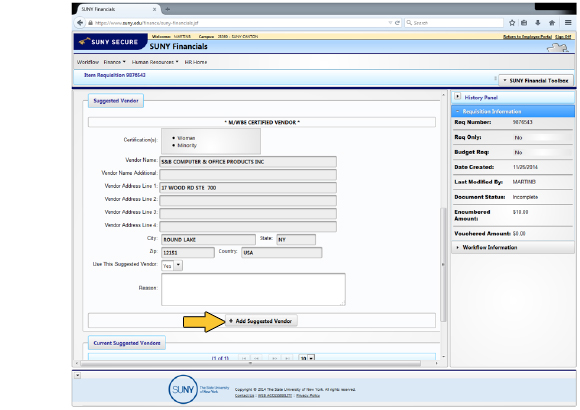
Task: Click the vertical scrollbar of the form panel
Action: (443, 265)
